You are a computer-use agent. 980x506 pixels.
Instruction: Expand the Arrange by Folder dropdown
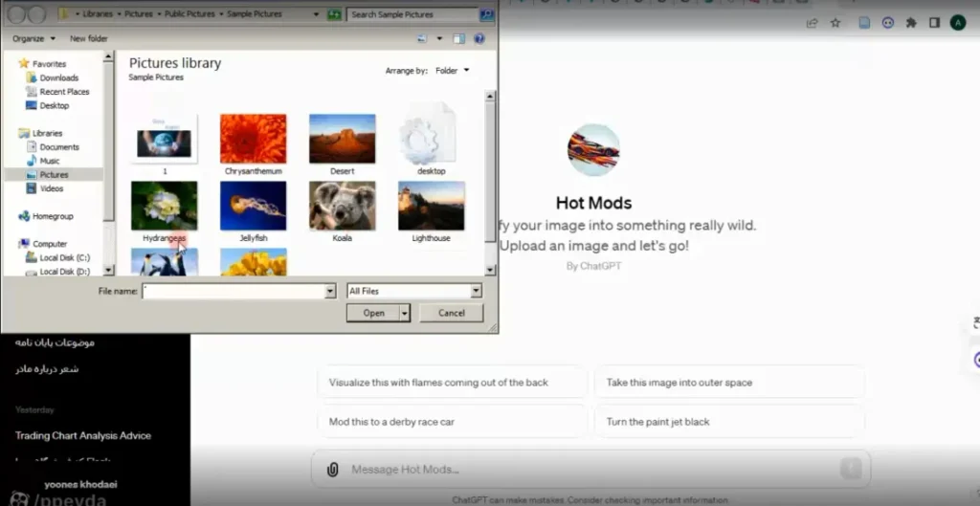453,71
